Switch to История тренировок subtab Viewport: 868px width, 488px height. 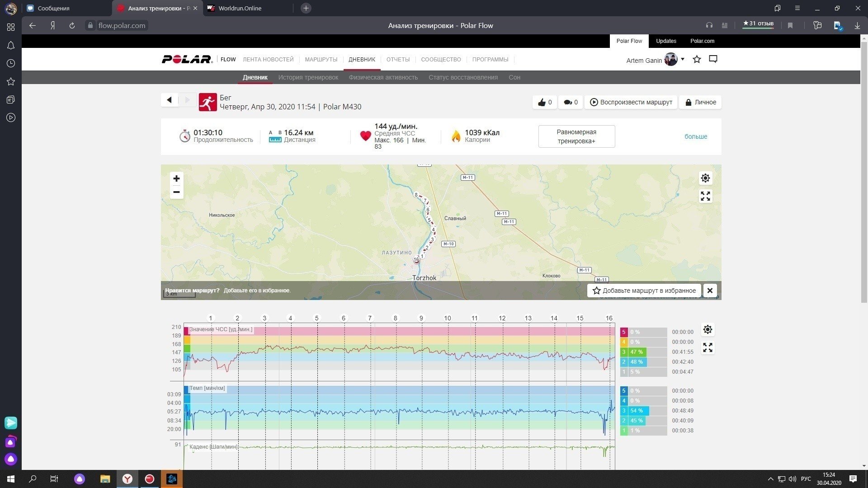(308, 77)
